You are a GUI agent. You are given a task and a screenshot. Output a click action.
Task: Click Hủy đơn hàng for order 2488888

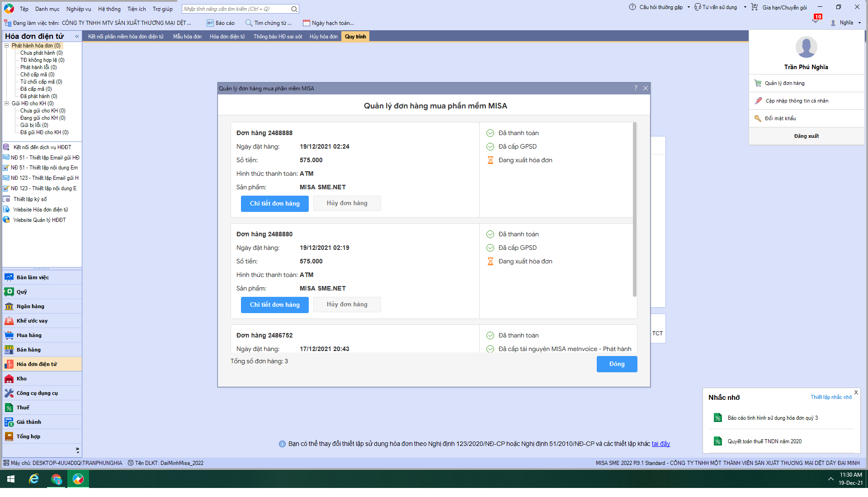(x=347, y=203)
